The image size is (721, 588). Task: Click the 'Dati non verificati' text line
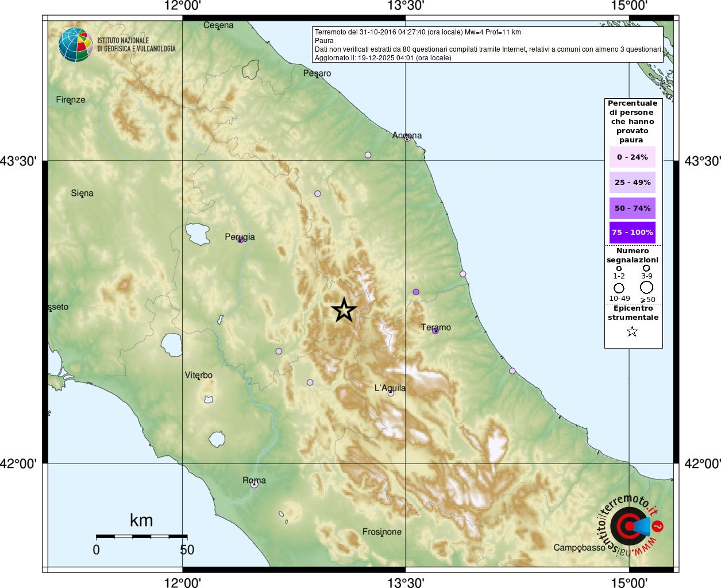pyautogui.click(x=488, y=49)
